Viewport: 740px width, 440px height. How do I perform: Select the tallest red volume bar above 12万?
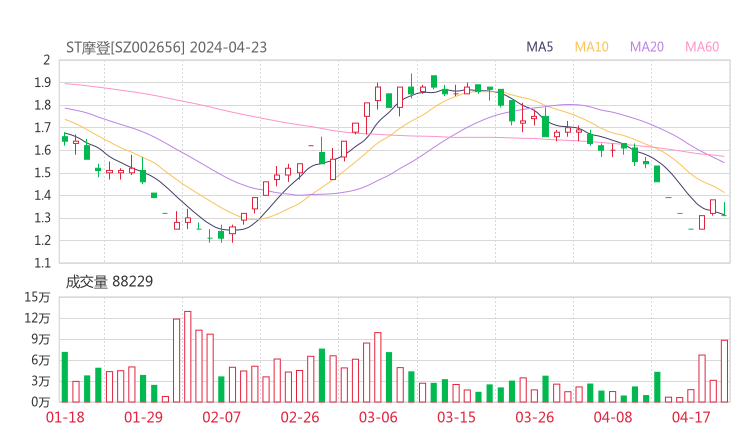coord(188,357)
